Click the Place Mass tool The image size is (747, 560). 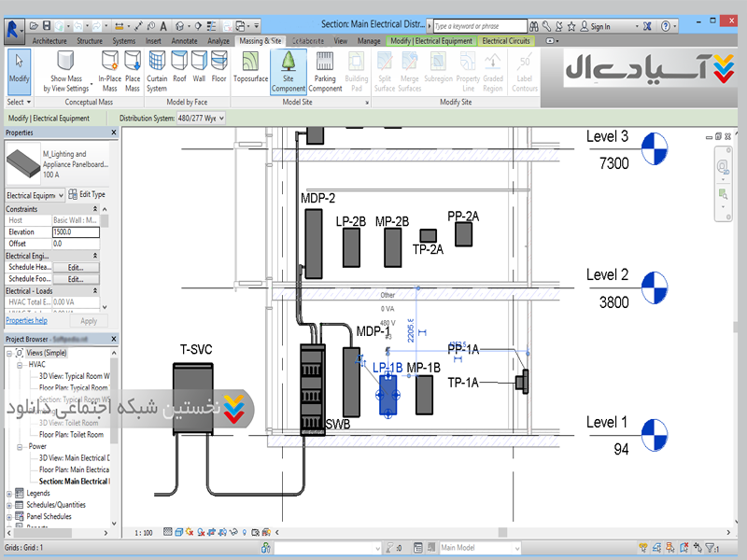(133, 70)
